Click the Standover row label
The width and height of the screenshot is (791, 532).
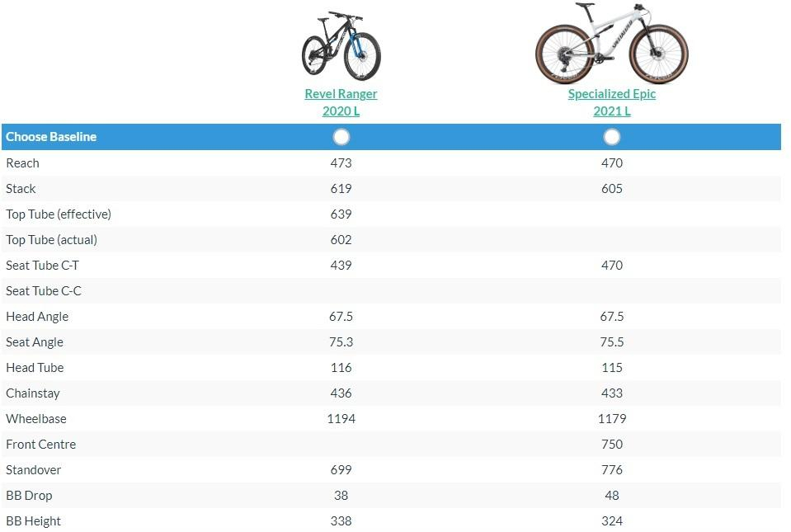(x=33, y=470)
